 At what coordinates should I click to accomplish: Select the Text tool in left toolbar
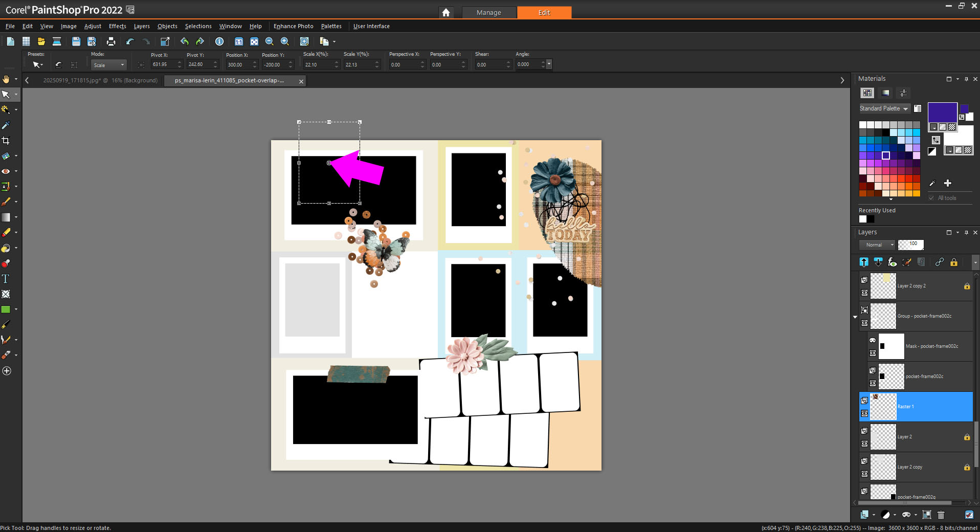tap(6, 279)
